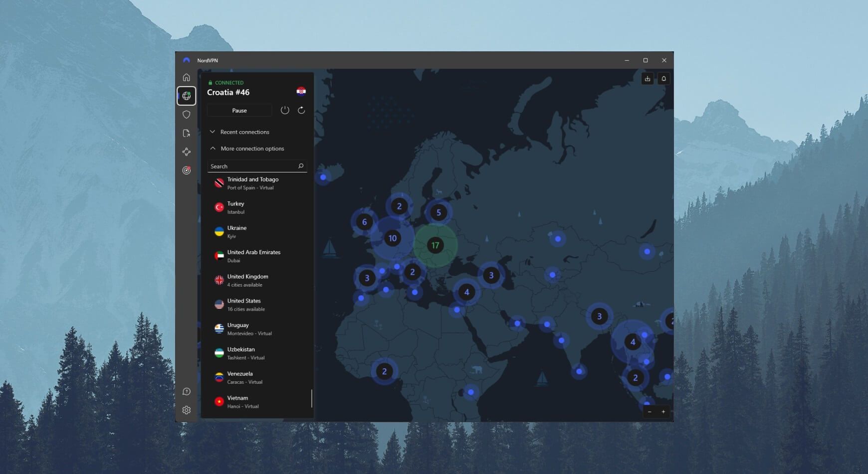868x474 pixels.
Task: Select Trinidad and Tobago server
Action: pyautogui.click(x=257, y=183)
